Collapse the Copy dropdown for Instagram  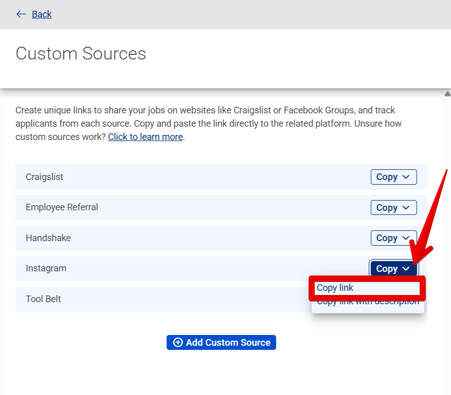point(393,268)
